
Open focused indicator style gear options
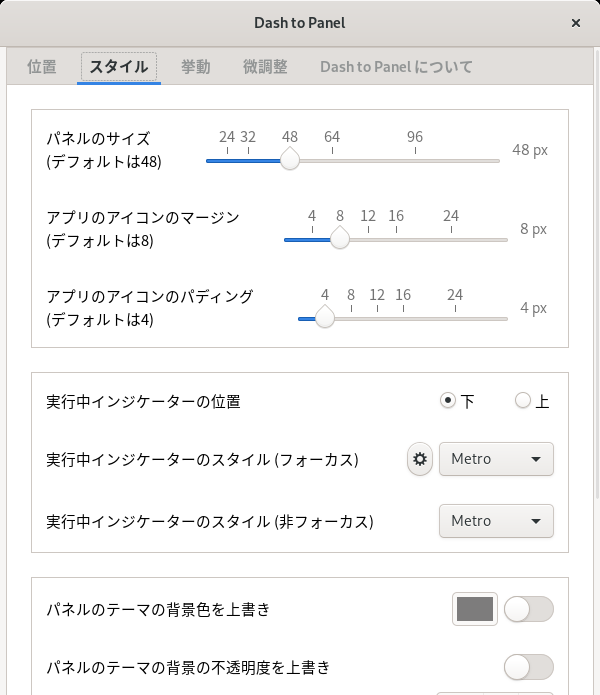click(420, 459)
